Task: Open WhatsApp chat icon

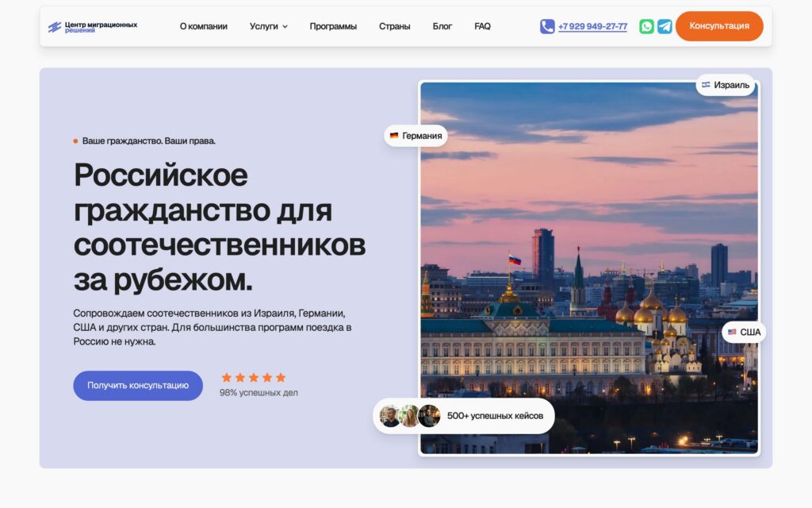Action: tap(646, 26)
